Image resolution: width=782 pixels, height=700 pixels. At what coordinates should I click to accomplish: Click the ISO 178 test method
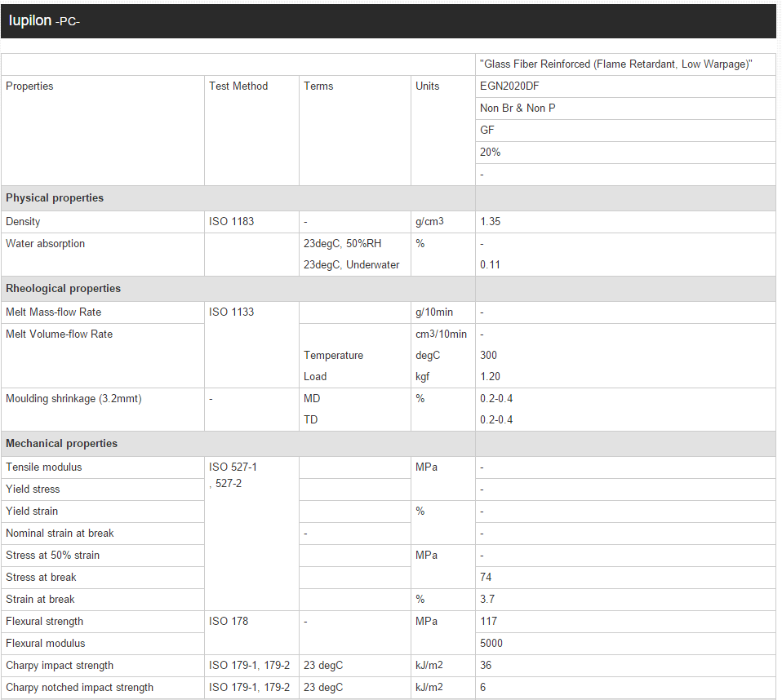[229, 621]
